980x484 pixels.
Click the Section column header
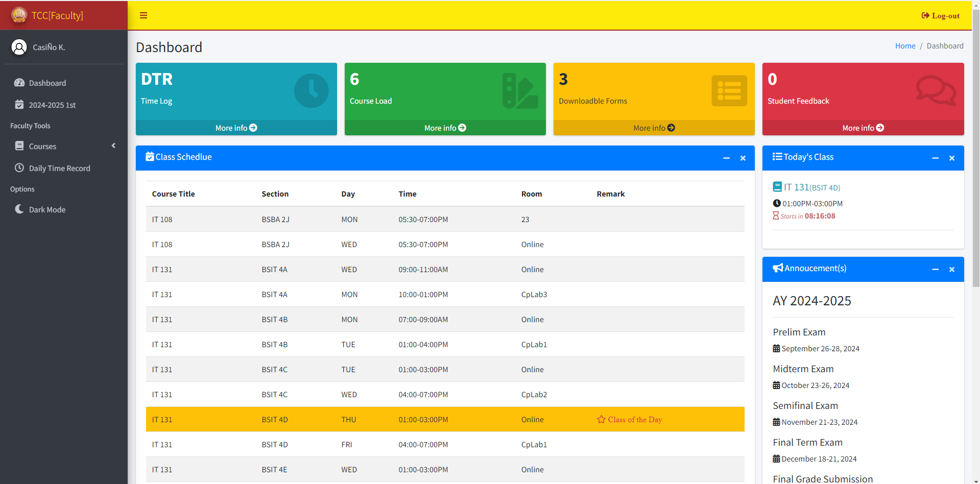point(275,194)
